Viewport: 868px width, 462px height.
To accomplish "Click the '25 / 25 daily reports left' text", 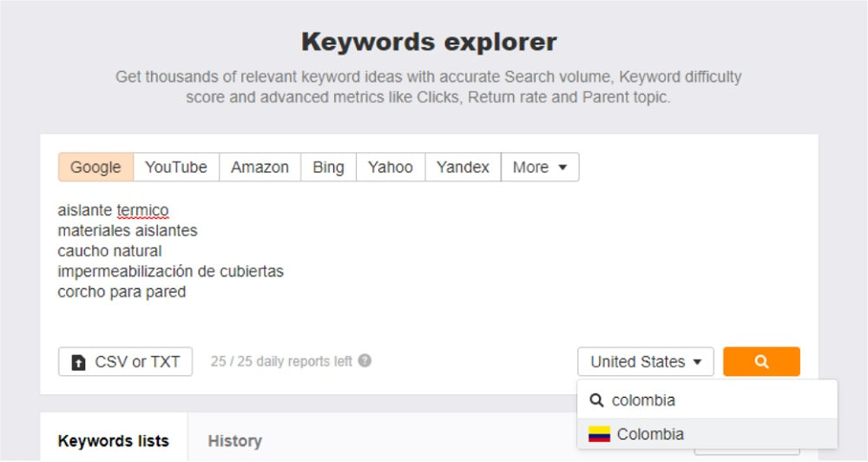I will pos(281,361).
